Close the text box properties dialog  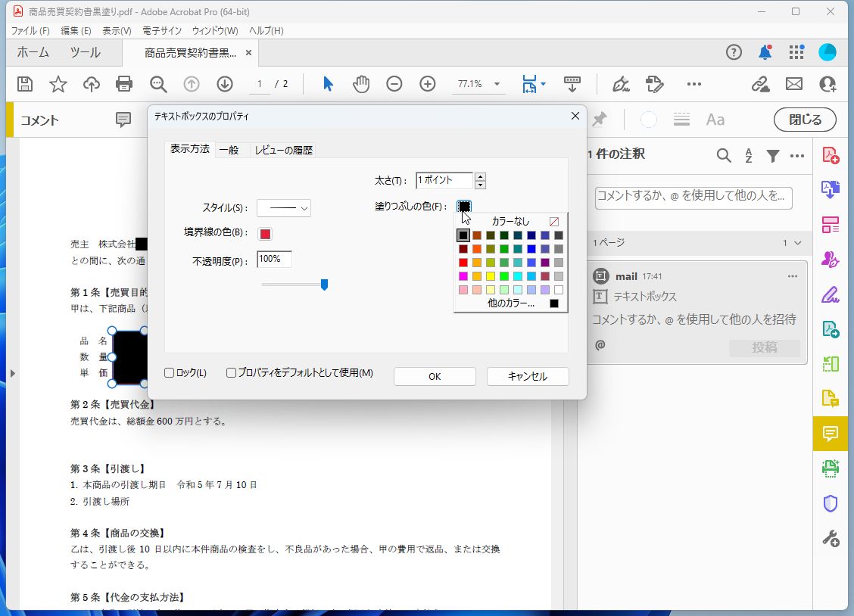point(575,116)
